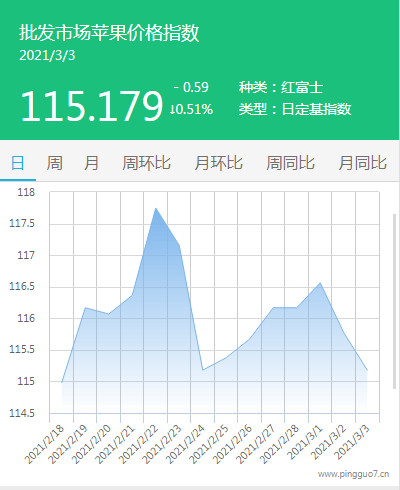Open the 周环比 tab

(146, 163)
